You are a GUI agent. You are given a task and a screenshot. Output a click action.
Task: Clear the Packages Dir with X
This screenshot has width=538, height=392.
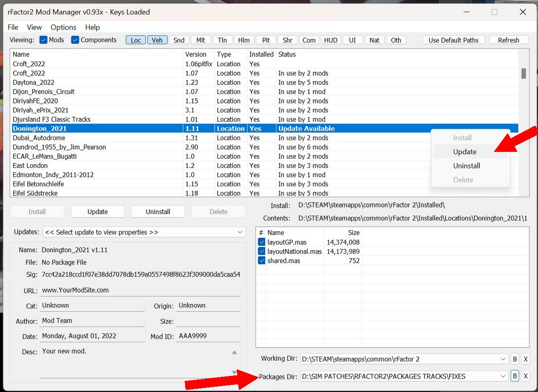click(x=526, y=376)
